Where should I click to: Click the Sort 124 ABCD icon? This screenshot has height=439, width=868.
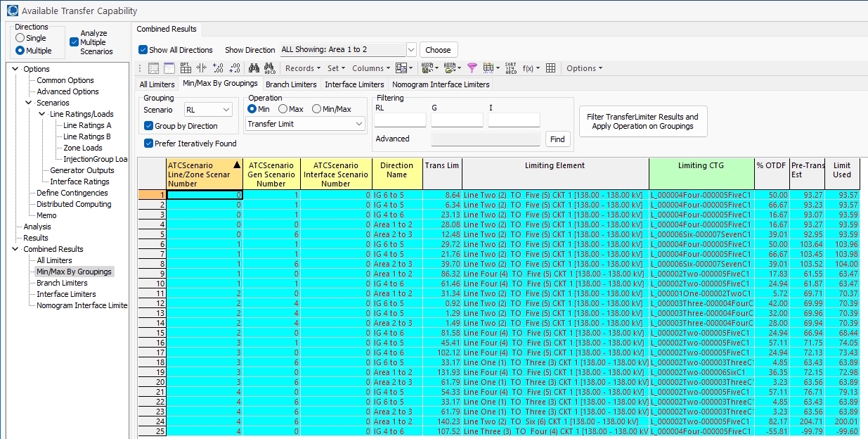click(510, 68)
